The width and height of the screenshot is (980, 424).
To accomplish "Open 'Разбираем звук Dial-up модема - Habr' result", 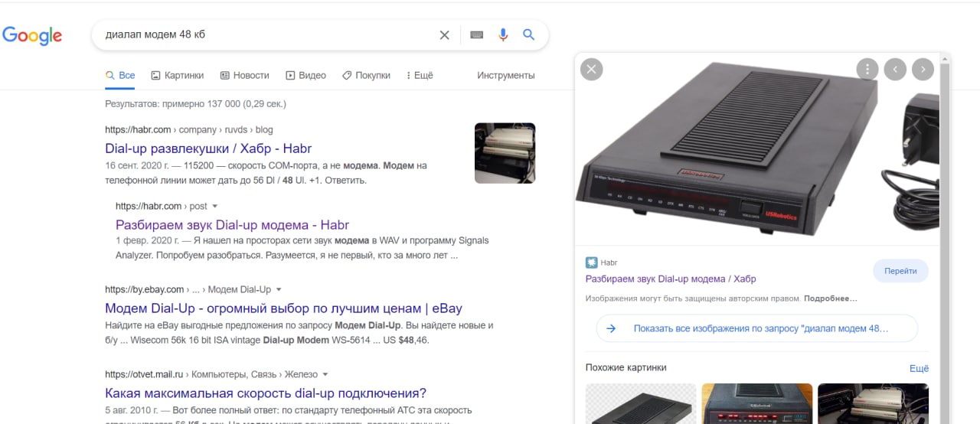I will 232,225.
